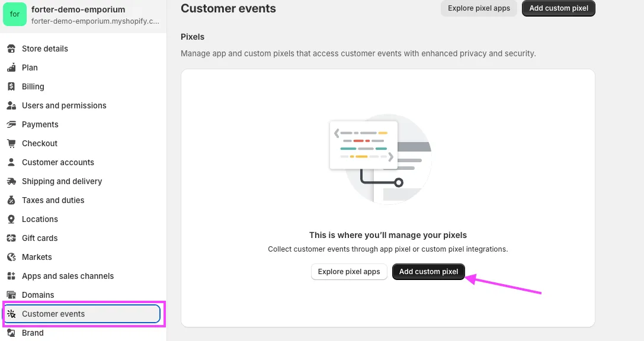Image resolution: width=644 pixels, height=341 pixels.
Task: Click the Shipping and delivery truck icon
Action: coord(11,181)
